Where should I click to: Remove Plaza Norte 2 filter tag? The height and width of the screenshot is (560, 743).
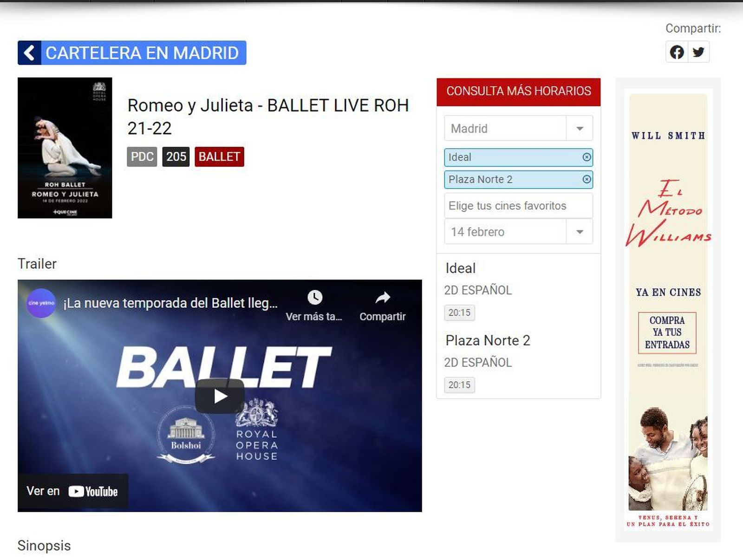click(587, 179)
